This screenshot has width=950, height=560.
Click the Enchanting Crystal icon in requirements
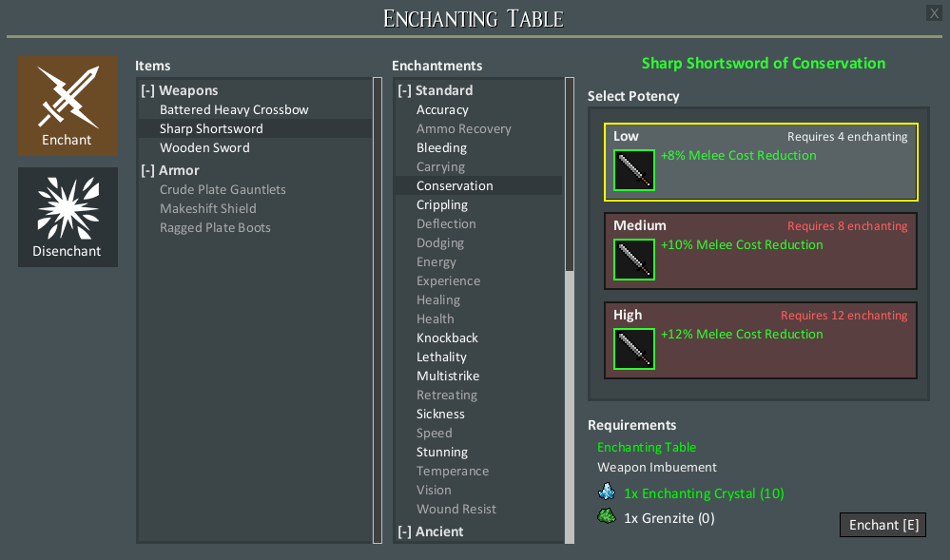[607, 491]
